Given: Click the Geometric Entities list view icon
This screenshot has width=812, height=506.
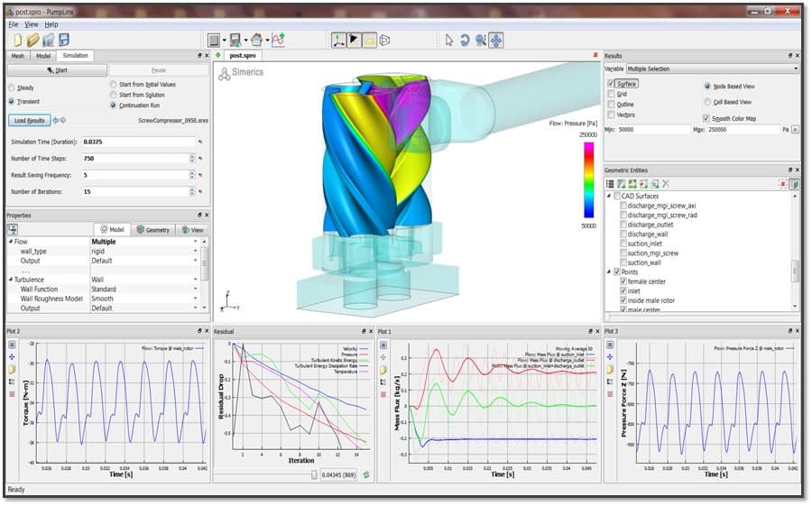Looking at the screenshot, I should tap(611, 184).
